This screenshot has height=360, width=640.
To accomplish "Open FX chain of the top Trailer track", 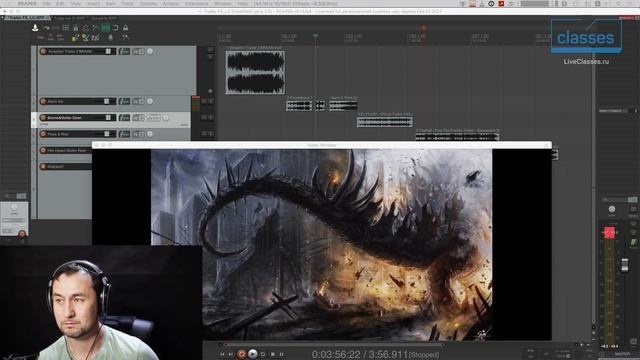I will coord(124,51).
